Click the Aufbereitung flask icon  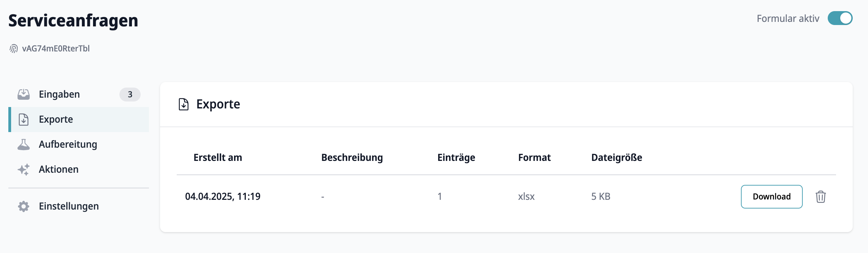(x=24, y=144)
